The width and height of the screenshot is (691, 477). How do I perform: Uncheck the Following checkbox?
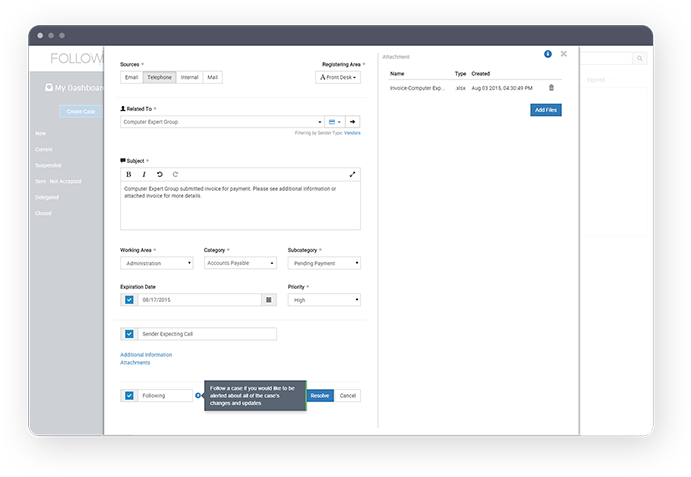129,395
